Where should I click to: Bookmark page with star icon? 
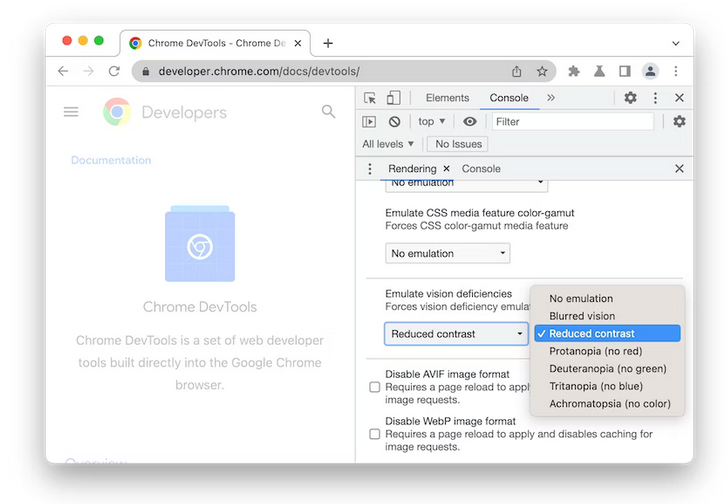tap(542, 71)
